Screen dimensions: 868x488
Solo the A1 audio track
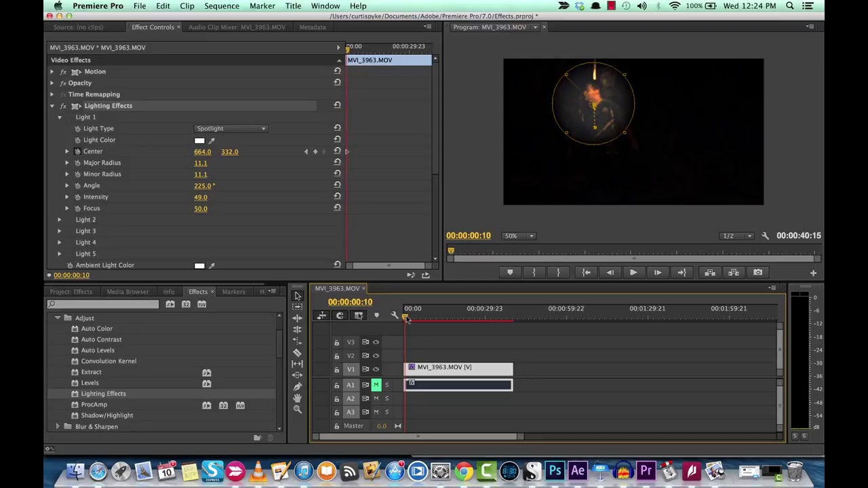[x=387, y=385]
